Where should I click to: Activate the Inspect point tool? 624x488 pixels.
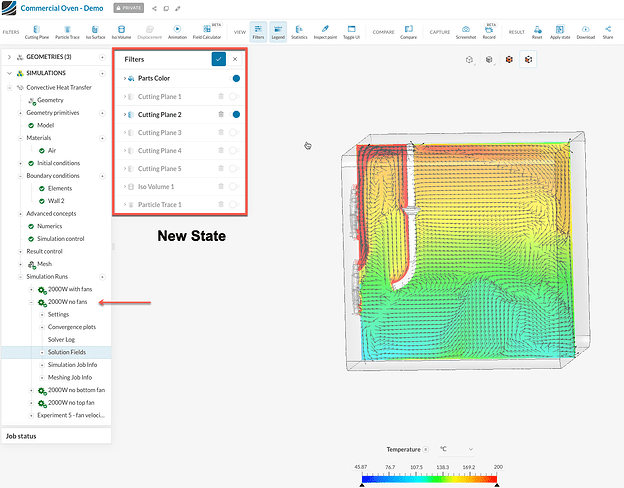pyautogui.click(x=325, y=31)
